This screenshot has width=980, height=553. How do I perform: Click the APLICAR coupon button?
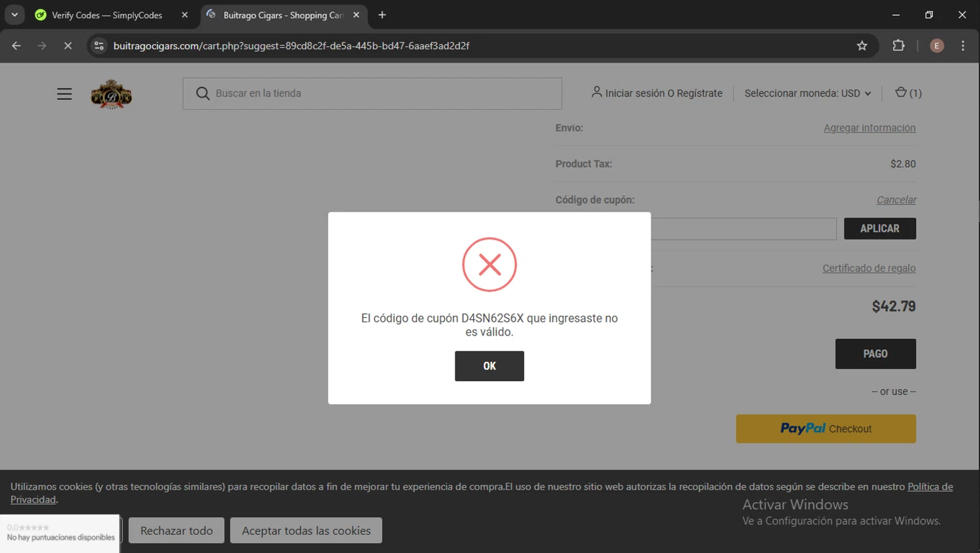pyautogui.click(x=879, y=229)
